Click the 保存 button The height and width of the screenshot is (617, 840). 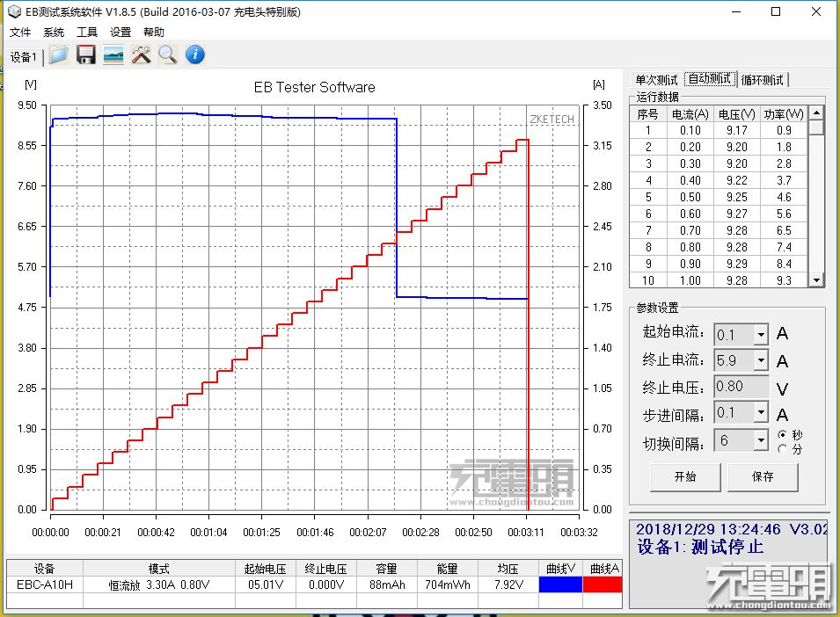click(763, 476)
